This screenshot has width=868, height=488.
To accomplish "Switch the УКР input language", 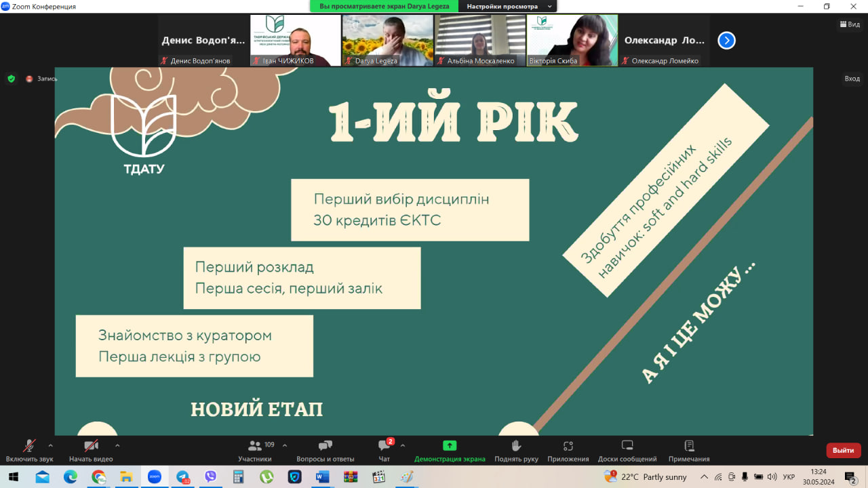I will [789, 477].
